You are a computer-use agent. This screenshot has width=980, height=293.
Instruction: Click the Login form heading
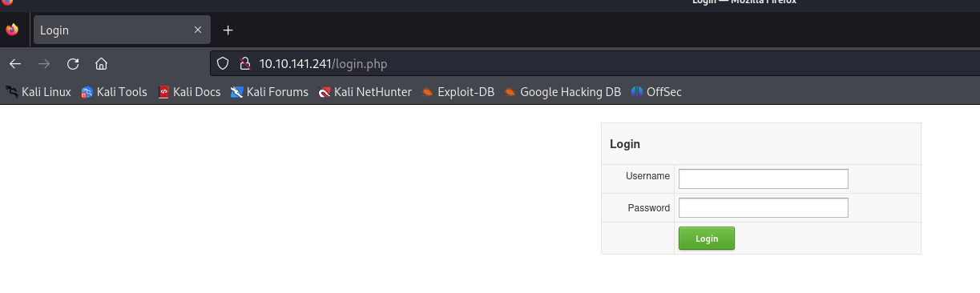[x=625, y=144]
